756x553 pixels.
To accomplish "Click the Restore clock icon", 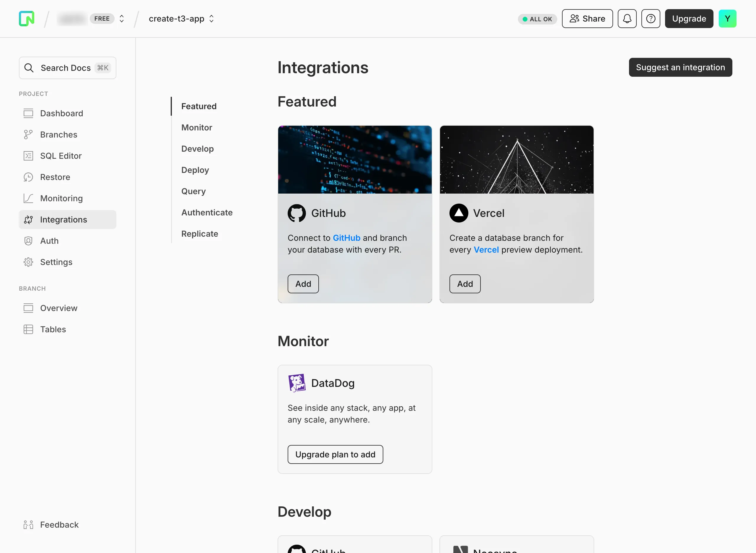I will click(28, 177).
